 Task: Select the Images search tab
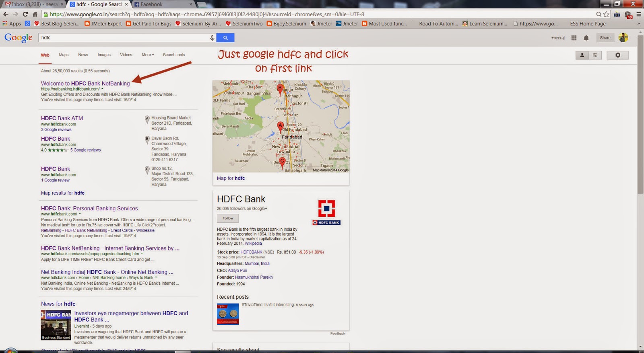[x=104, y=55]
